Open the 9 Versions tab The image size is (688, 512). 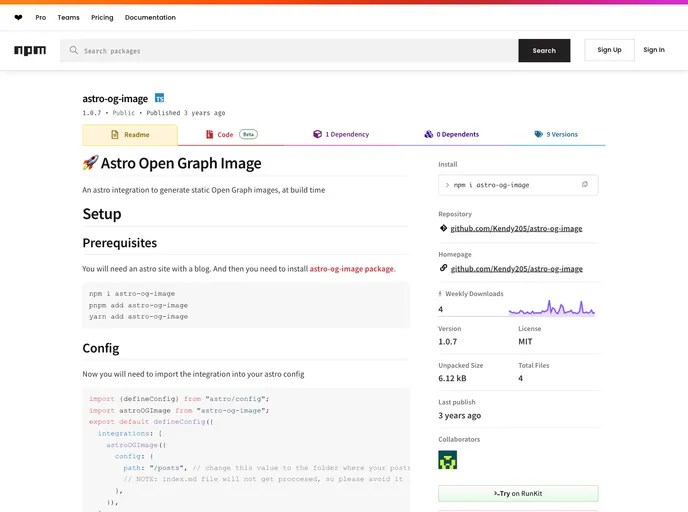[556, 134]
